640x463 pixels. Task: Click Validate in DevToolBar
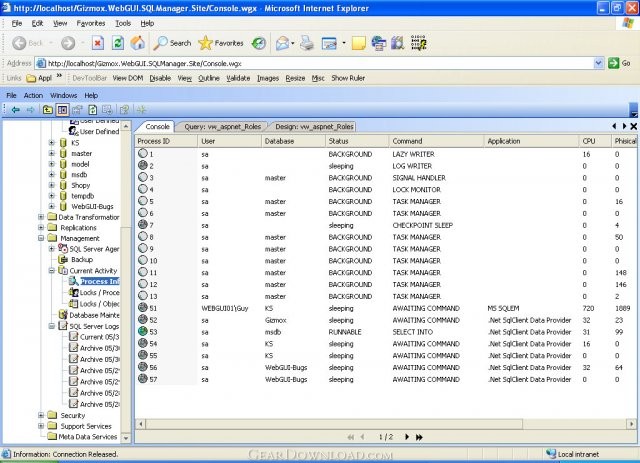pos(238,78)
